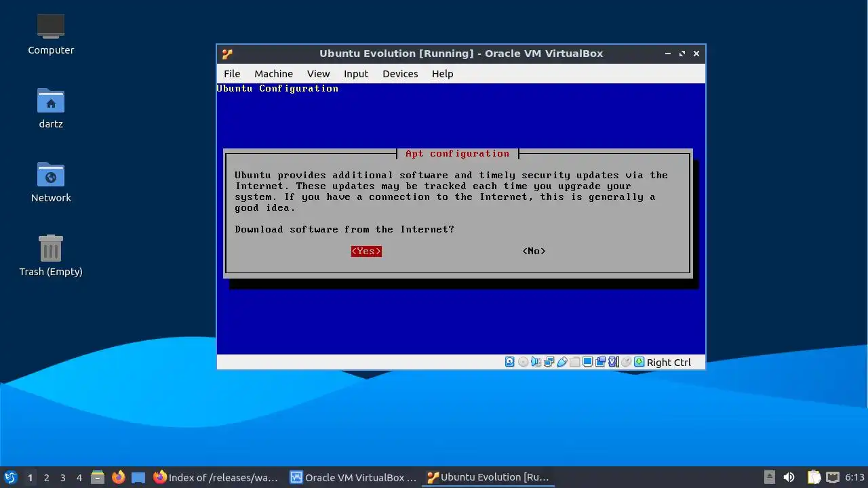
Task: Click the Ubuntu Configuration header text
Action: tap(277, 89)
